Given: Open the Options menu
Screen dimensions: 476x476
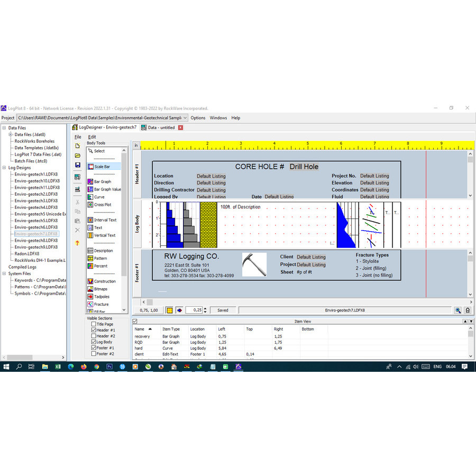Looking at the screenshot, I should [198, 118].
